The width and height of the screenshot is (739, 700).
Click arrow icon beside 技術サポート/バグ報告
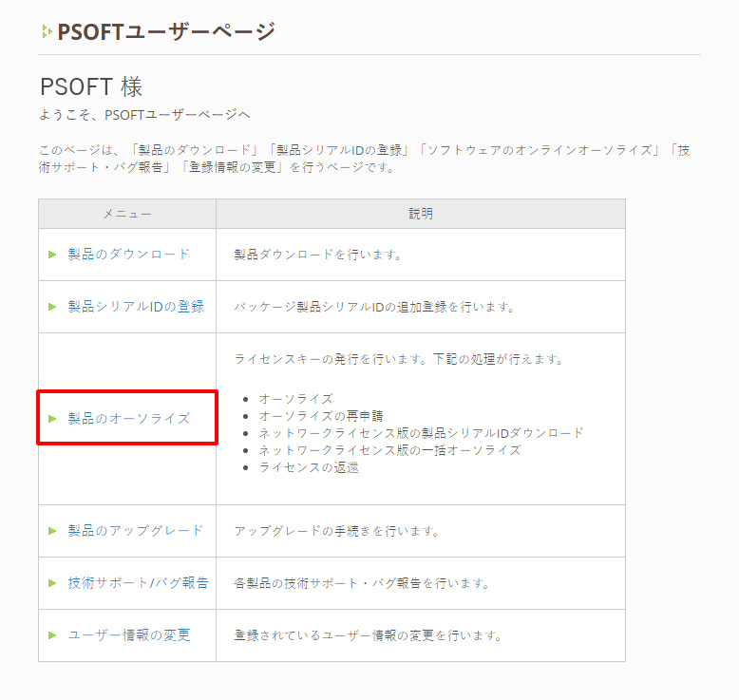pyautogui.click(x=53, y=583)
